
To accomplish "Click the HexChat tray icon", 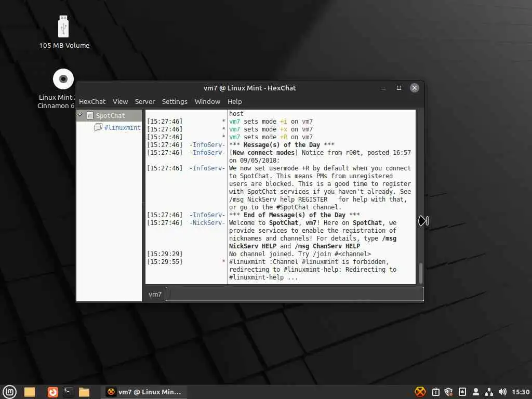I will 420,392.
